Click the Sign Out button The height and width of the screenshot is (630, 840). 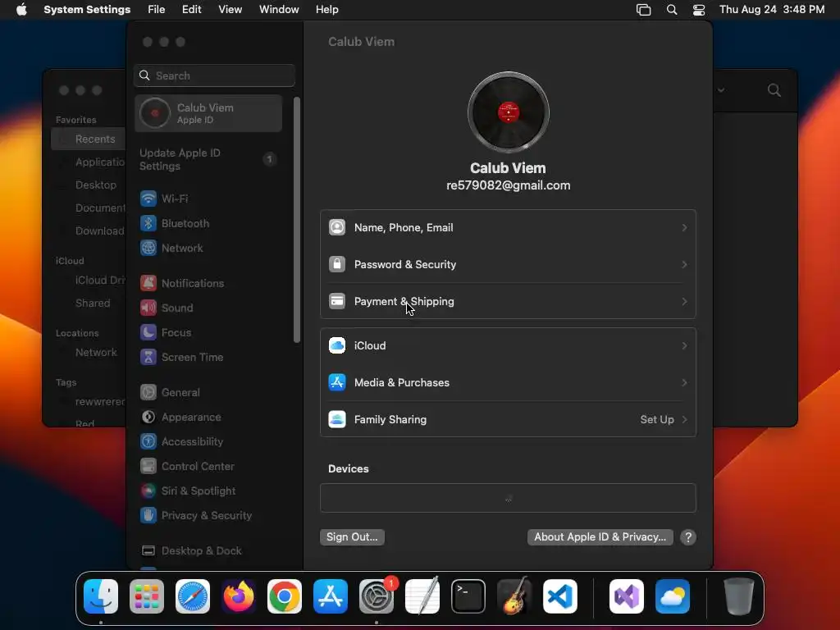click(x=352, y=537)
